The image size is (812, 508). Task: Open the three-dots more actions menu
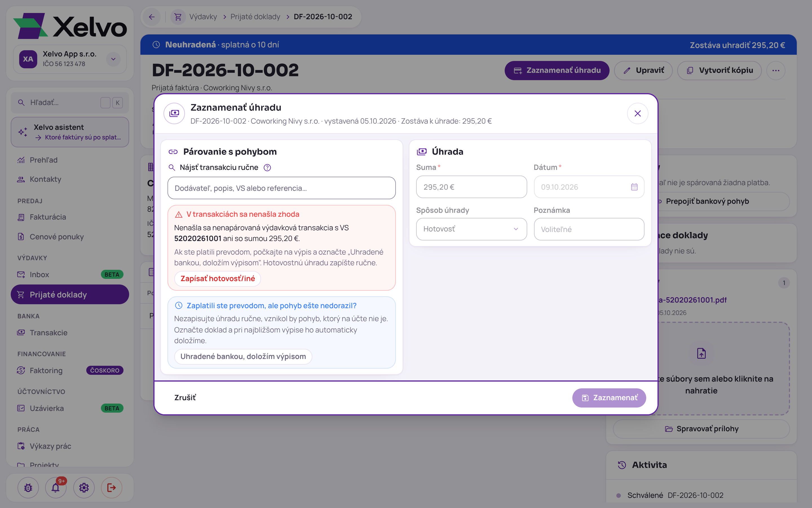776,71
